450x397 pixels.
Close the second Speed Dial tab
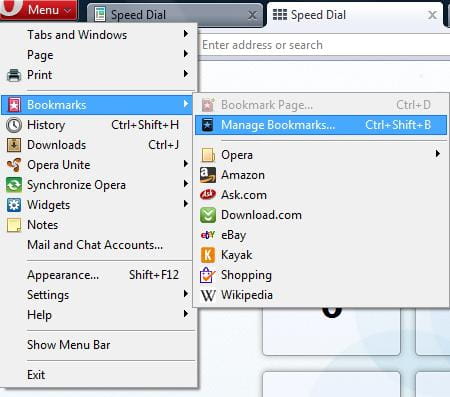[x=432, y=15]
